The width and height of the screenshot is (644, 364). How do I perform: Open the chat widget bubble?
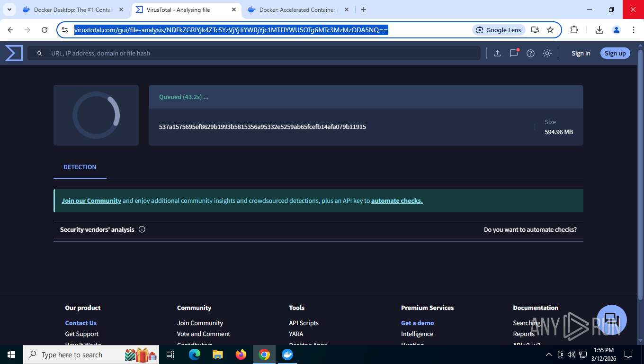click(611, 319)
